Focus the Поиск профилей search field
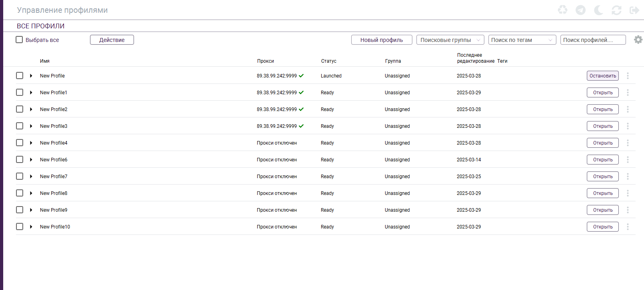This screenshot has height=290, width=644. tap(593, 40)
